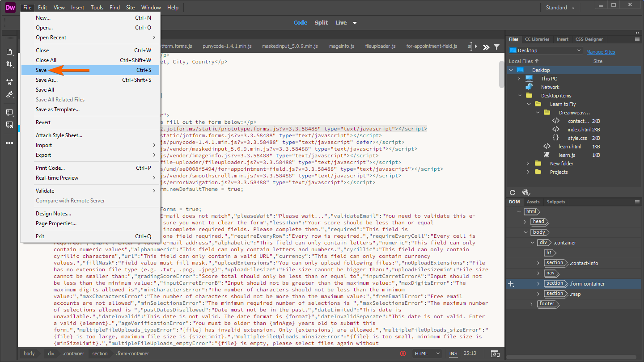The width and height of the screenshot is (644, 362).
Task: Click the Apply Comment icon in left toolbar
Action: pos(9,113)
